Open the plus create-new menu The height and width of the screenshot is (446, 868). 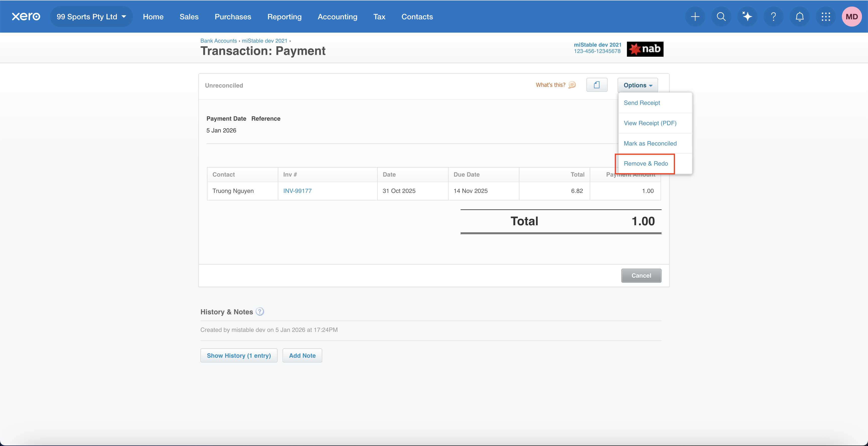695,17
